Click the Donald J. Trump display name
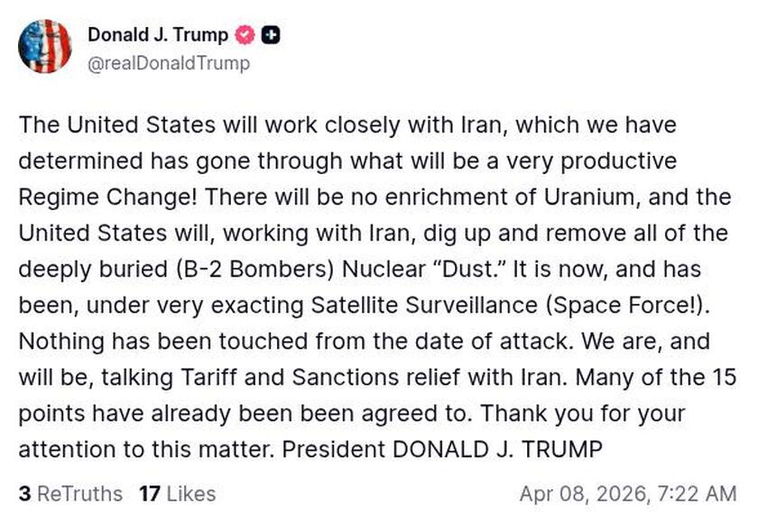 (156, 36)
